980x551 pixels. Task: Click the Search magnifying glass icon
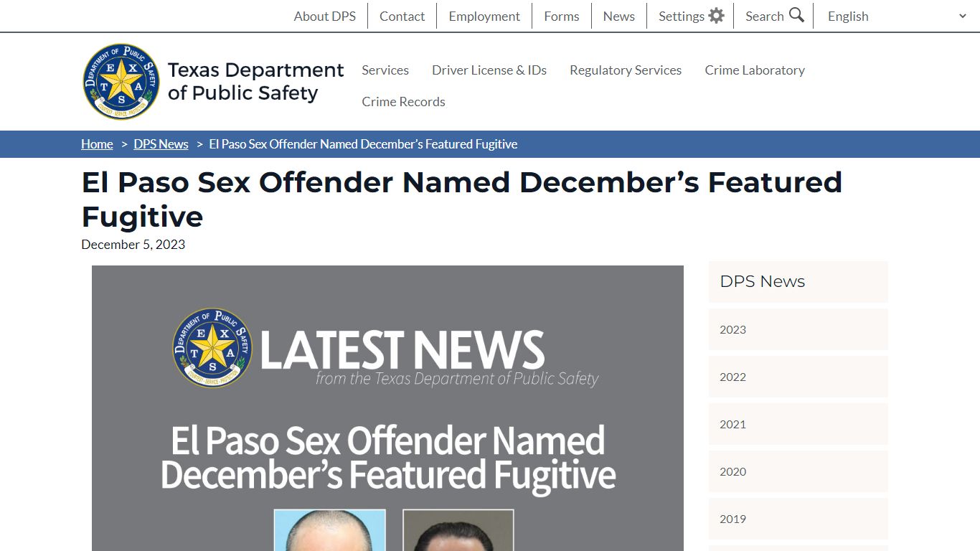[796, 15]
